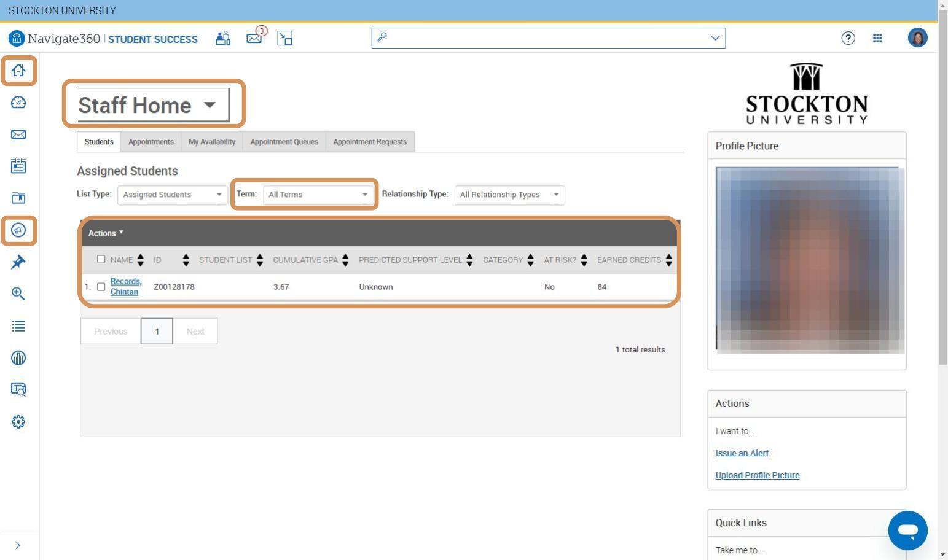Open the Records, Chintan student link
Image resolution: width=948 pixels, height=560 pixels.
click(x=126, y=287)
